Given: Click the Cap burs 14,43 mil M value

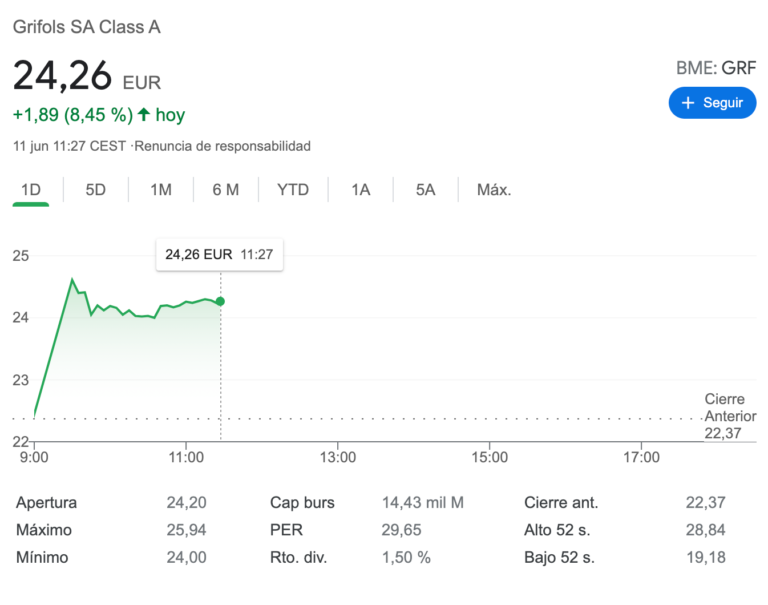Looking at the screenshot, I should pos(423,503).
